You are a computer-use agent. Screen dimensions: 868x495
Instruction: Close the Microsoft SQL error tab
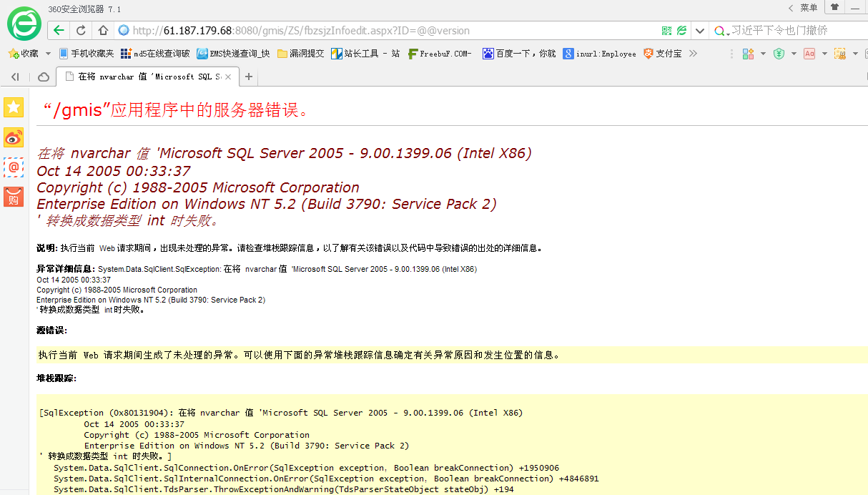click(228, 77)
